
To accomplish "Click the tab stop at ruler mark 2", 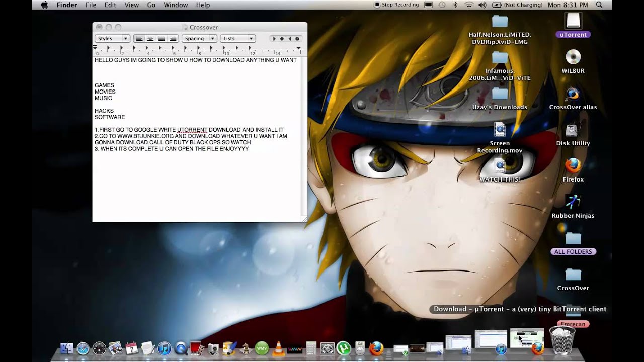I will pos(121,49).
